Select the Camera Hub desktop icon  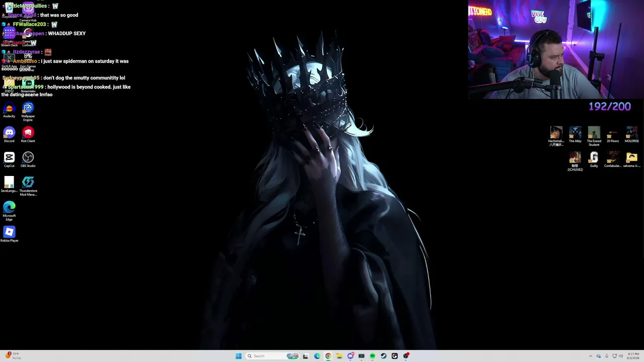pos(28,13)
